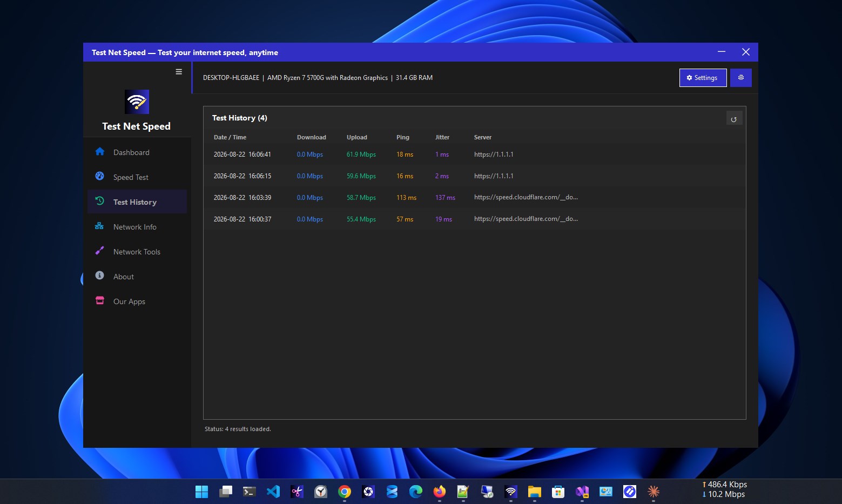Switch to Firefox on the taskbar
842x504 pixels.
440,492
